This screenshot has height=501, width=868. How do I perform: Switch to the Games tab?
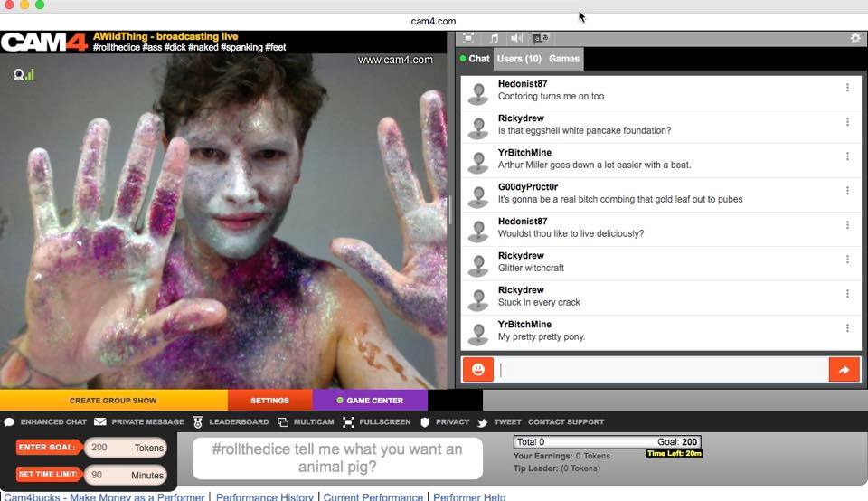(564, 59)
